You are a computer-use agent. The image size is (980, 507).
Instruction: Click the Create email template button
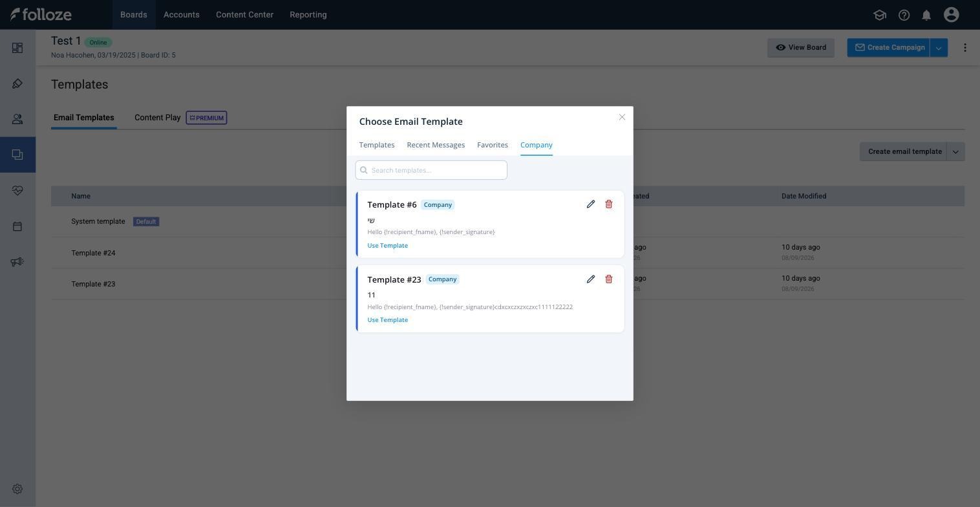coord(904,152)
